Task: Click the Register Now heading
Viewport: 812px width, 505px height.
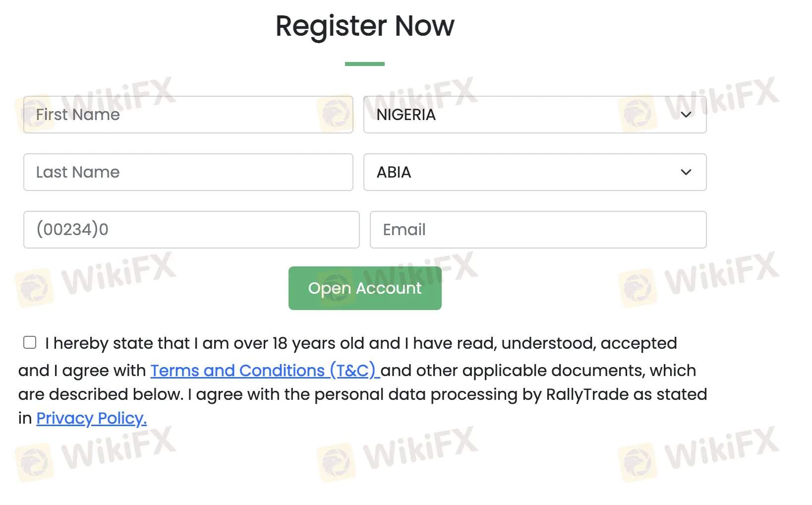Action: pos(365,26)
